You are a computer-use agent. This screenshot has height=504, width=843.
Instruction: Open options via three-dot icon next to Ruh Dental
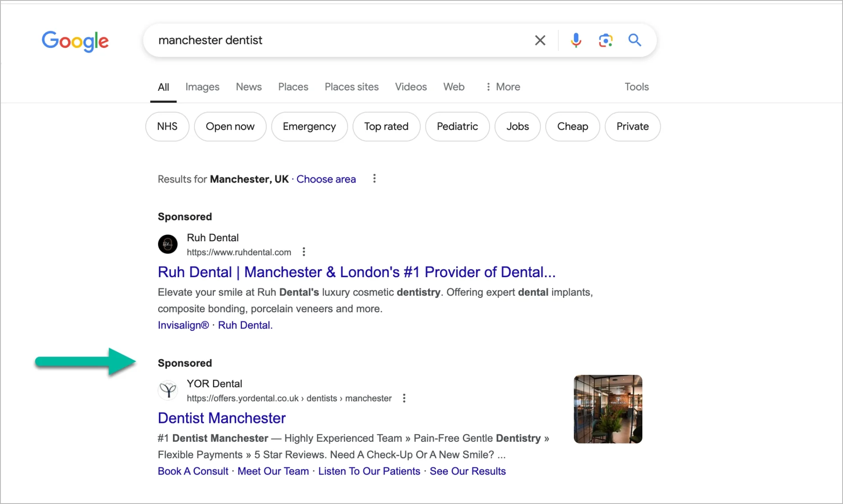coord(303,251)
